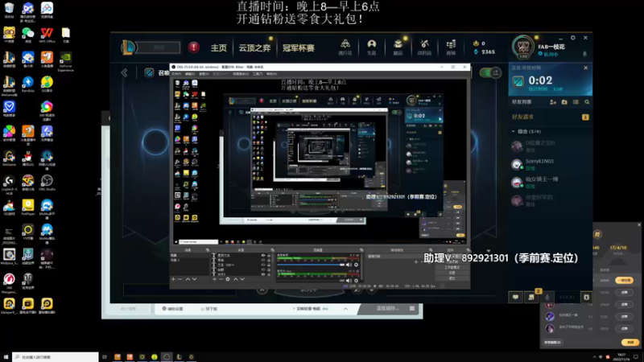Select the first OBS scene entry
This screenshot has height=362, width=644.
189,255
